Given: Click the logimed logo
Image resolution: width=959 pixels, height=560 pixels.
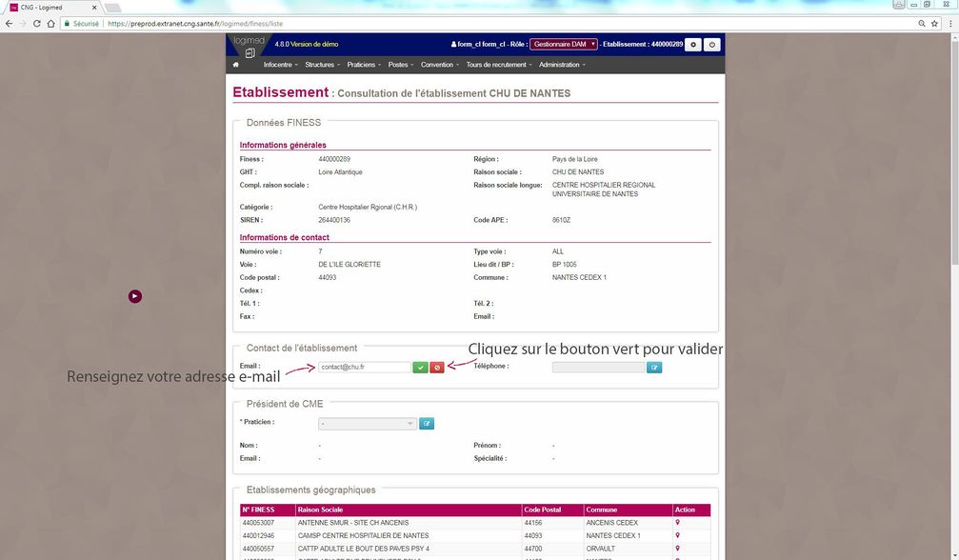Looking at the screenshot, I should [249, 47].
